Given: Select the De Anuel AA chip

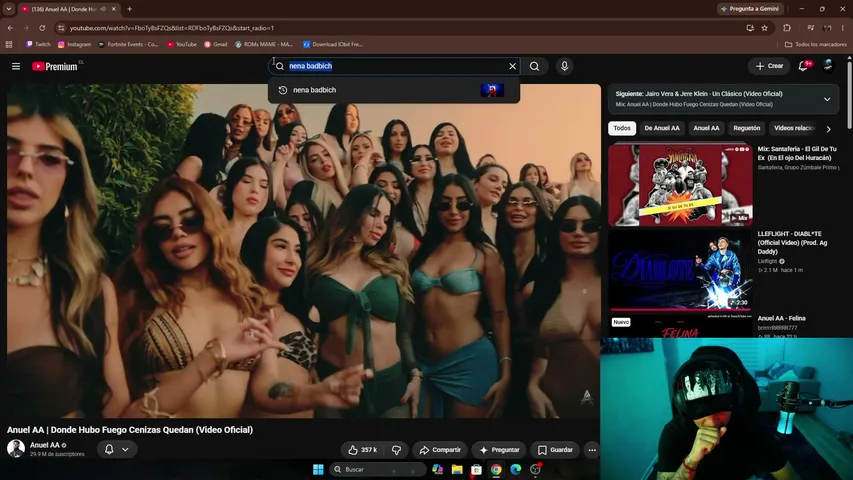Looking at the screenshot, I should click(x=662, y=128).
